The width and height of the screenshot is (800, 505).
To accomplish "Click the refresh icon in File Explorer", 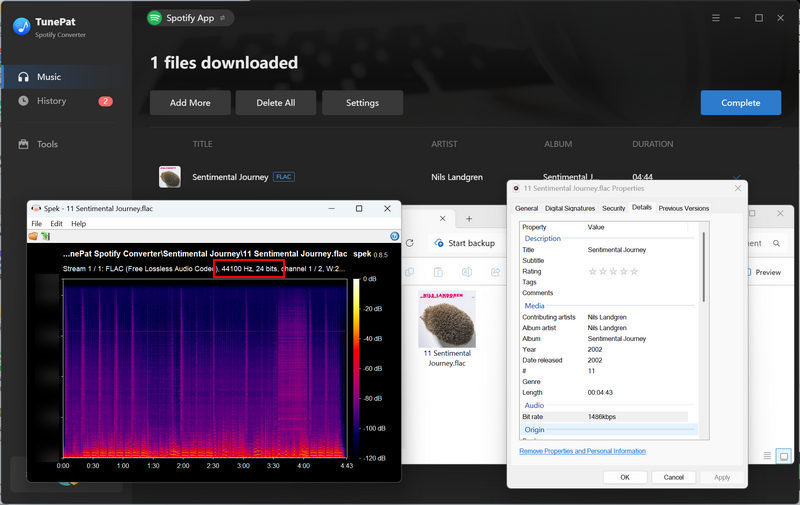I will tap(410, 243).
